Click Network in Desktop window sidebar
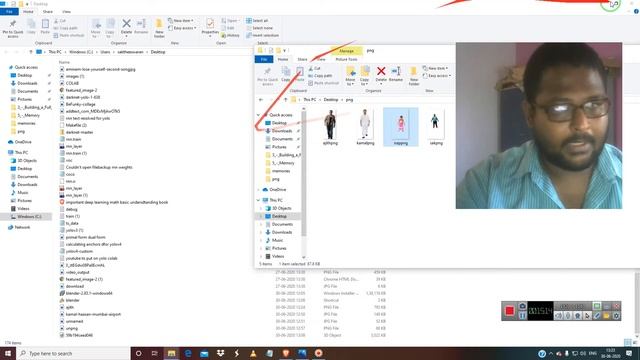 click(x=22, y=227)
